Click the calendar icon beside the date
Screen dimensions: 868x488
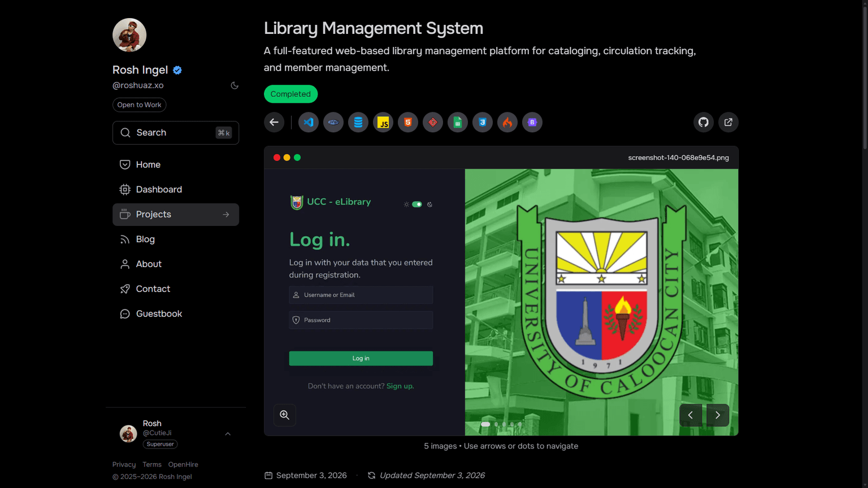click(268, 476)
